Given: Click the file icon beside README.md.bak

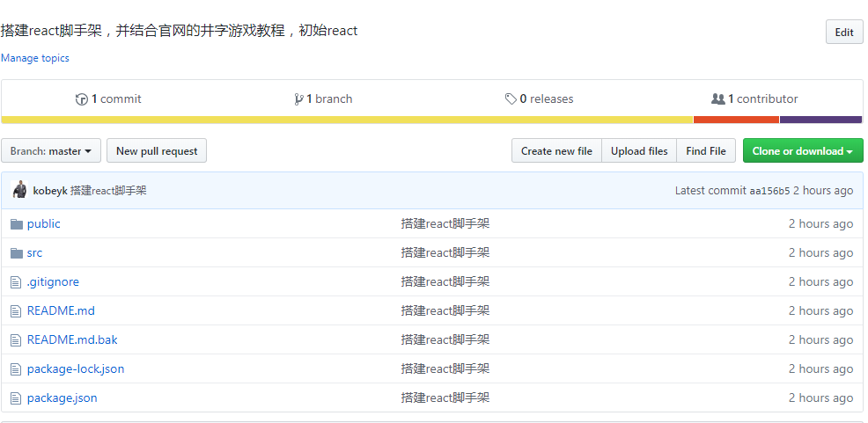Looking at the screenshot, I should point(16,340).
